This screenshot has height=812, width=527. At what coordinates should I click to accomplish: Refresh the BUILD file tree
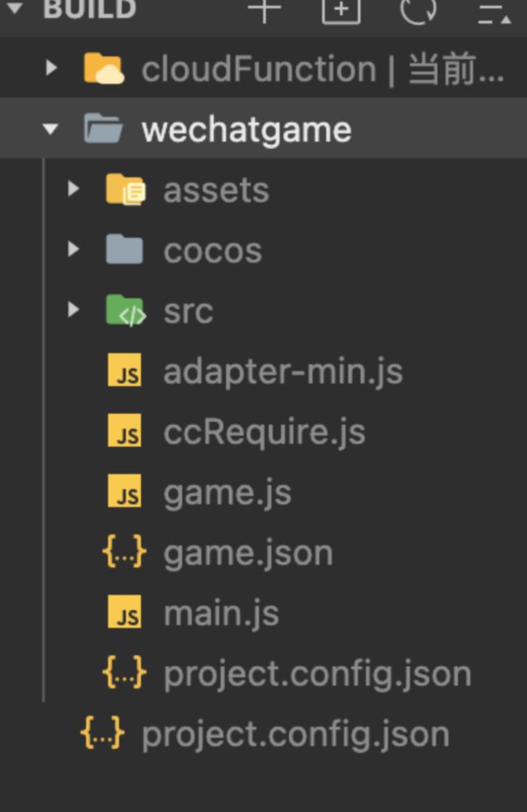[x=418, y=9]
